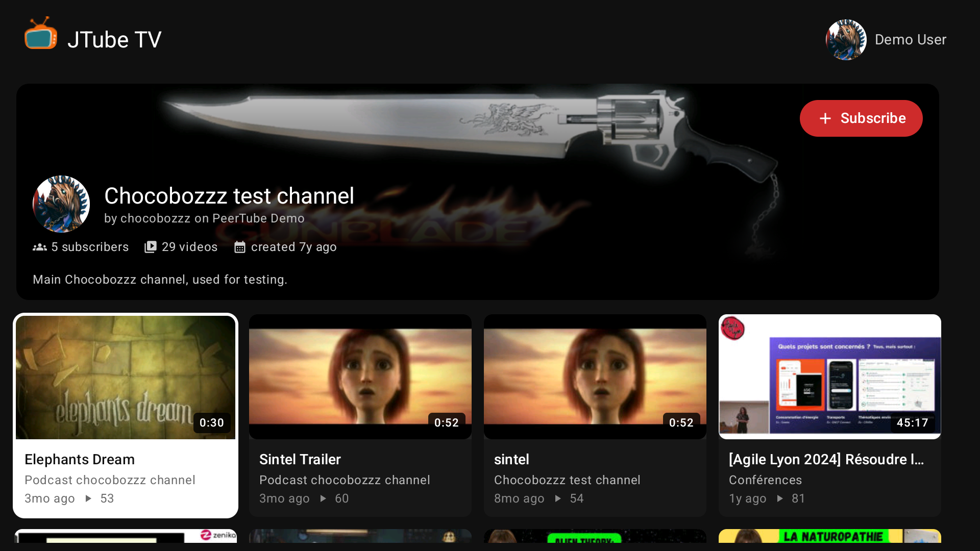Image resolution: width=980 pixels, height=551 pixels.
Task: Click the JTube TV television logo icon
Action: tap(41, 34)
